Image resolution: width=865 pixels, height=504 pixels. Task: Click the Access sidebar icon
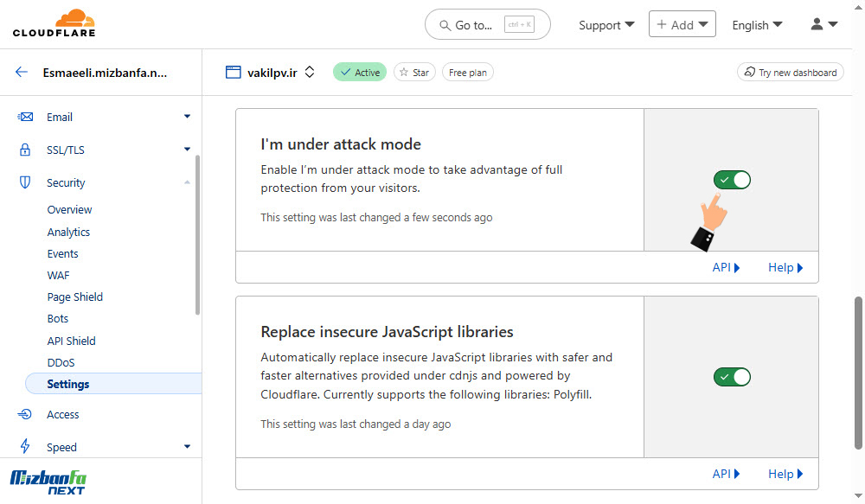(x=25, y=414)
